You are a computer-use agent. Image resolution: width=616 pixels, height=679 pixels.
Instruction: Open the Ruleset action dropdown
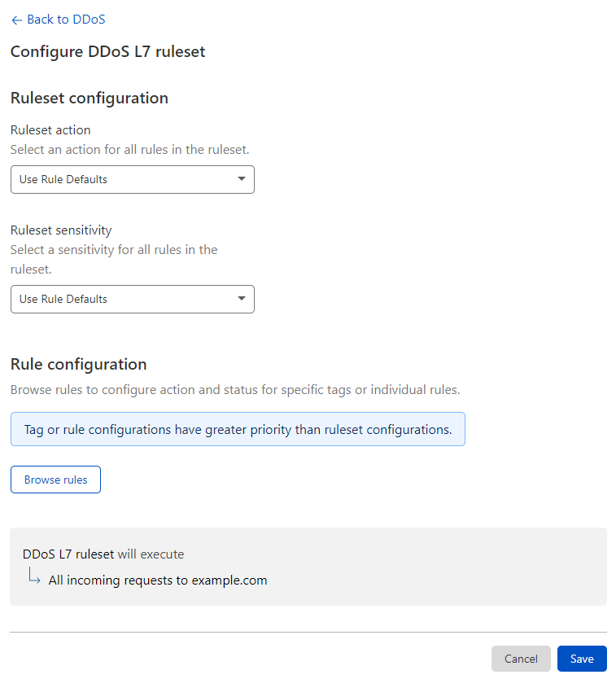click(x=132, y=179)
